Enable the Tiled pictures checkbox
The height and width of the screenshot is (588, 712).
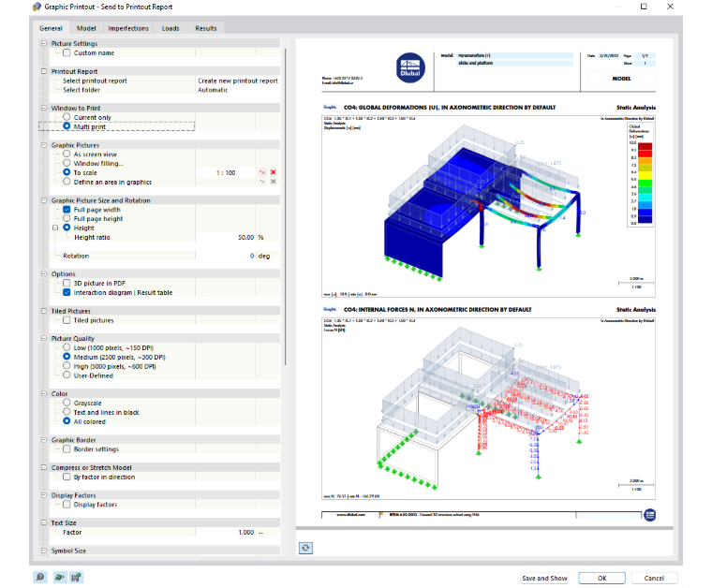coord(67,320)
